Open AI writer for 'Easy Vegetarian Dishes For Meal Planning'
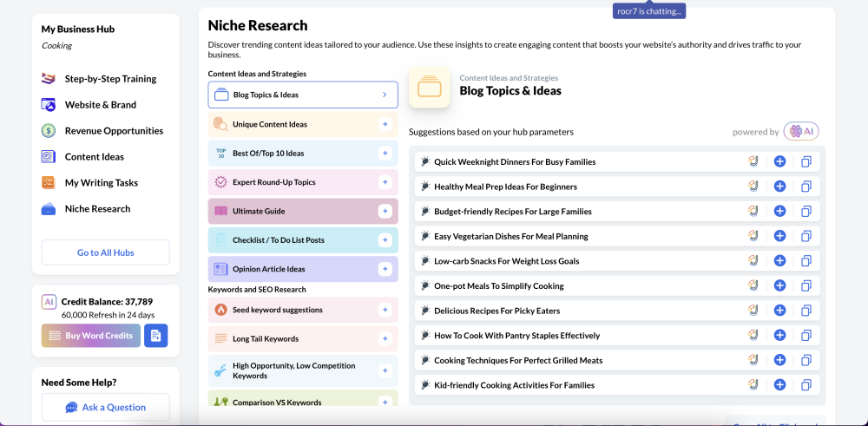868x426 pixels. click(753, 236)
